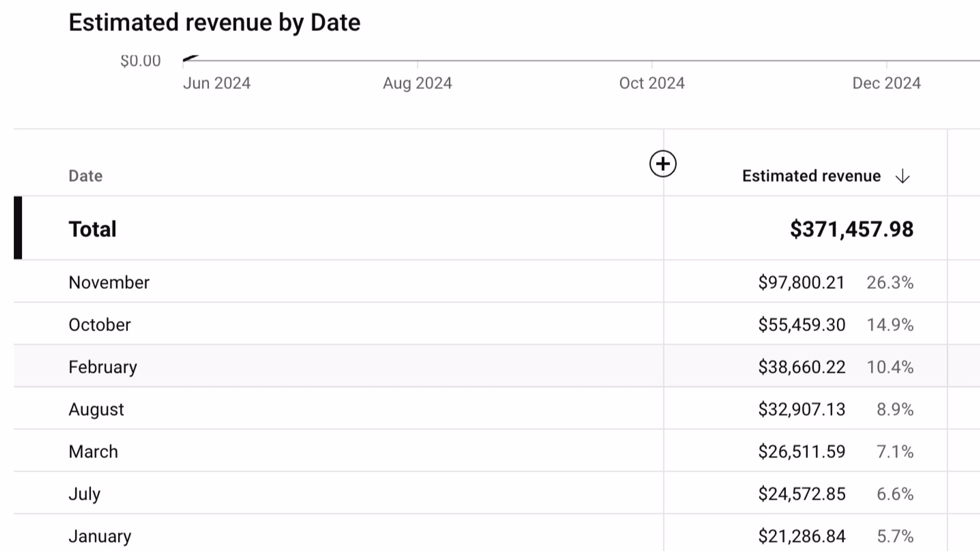This screenshot has height=551, width=980.
Task: Click the Oct 2024 chart axis label
Action: [x=652, y=83]
